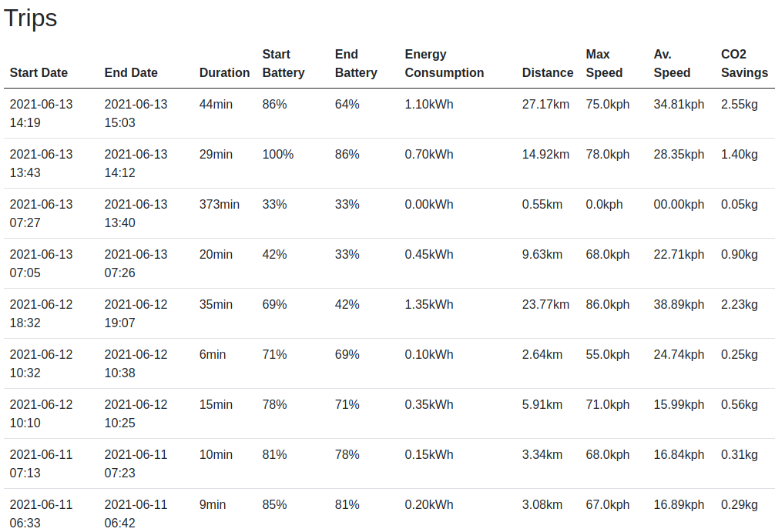The image size is (775, 532).
Task: Click the Energy Consumption column header
Action: click(444, 64)
